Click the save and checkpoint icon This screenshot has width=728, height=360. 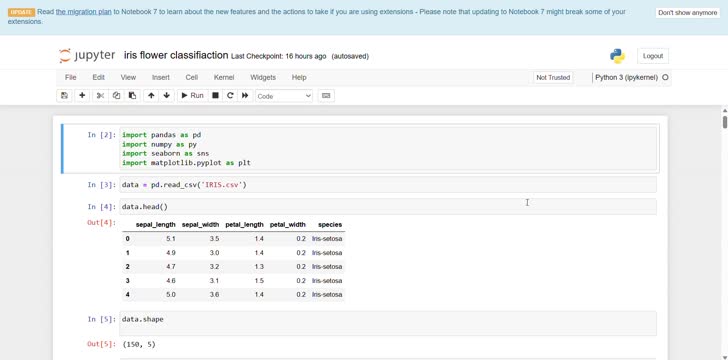tap(64, 96)
